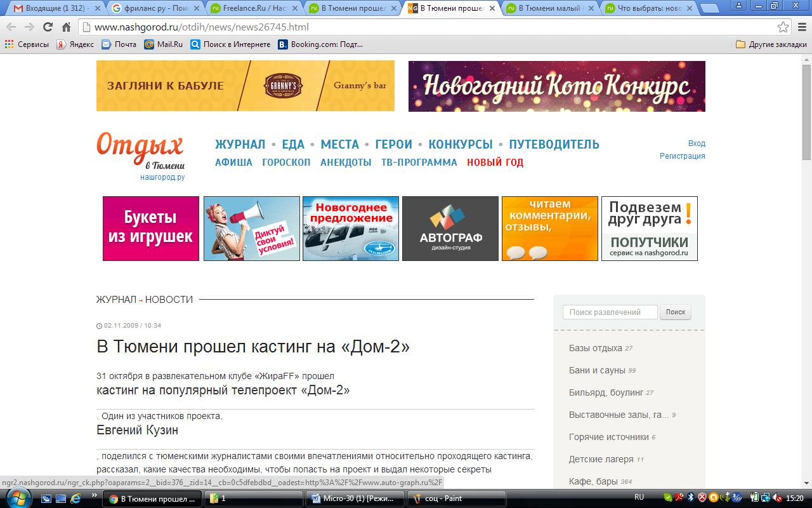812x508 pixels.
Task: Open the Почта bookmark
Action: point(119,44)
